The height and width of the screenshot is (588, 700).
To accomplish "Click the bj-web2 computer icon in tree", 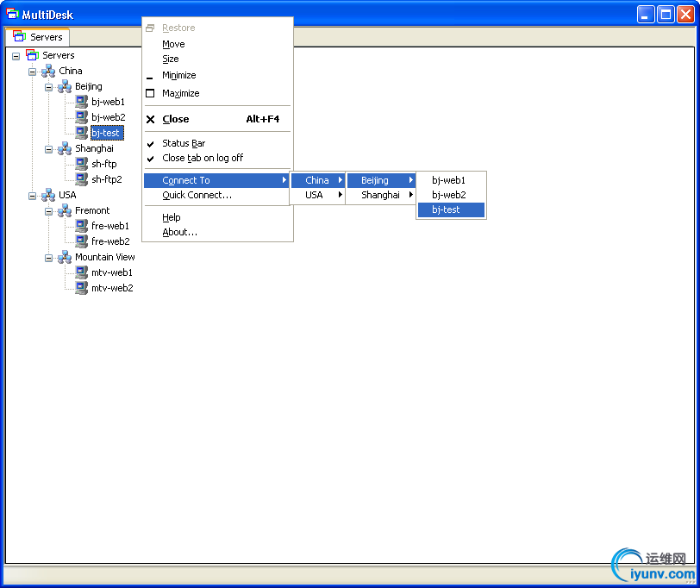I will click(81, 117).
